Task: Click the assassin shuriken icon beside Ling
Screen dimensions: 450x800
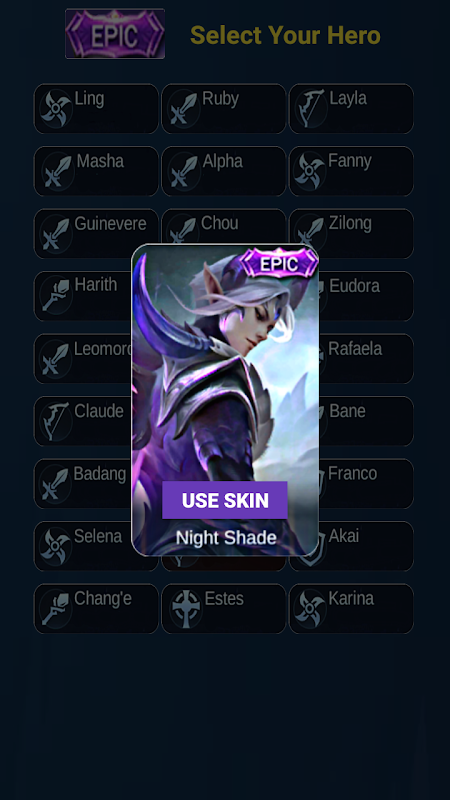Action: click(55, 109)
